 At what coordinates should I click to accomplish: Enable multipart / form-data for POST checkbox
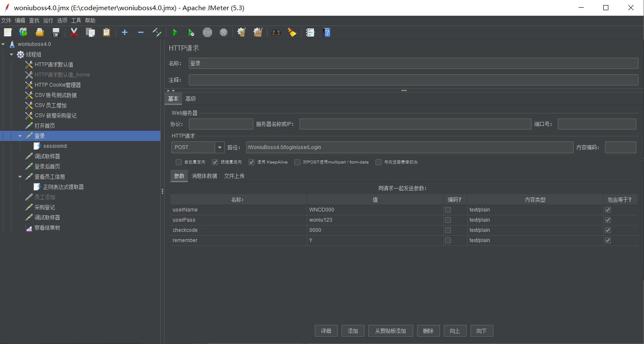click(297, 162)
